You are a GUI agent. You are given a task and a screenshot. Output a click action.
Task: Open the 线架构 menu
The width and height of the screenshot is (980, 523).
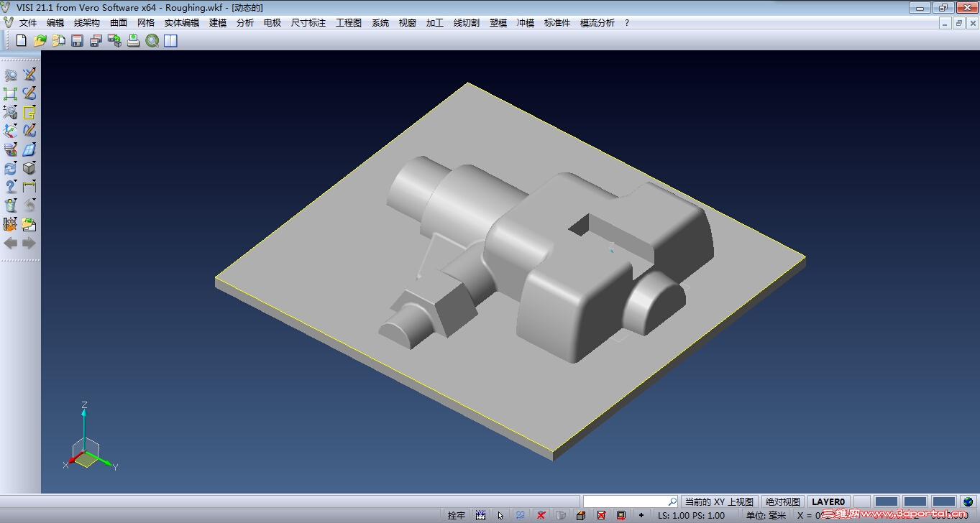(x=87, y=23)
